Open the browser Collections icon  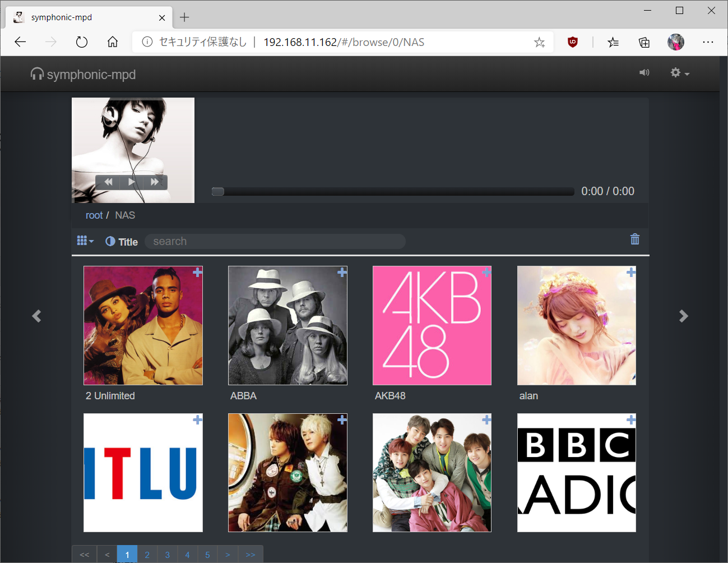coord(644,42)
